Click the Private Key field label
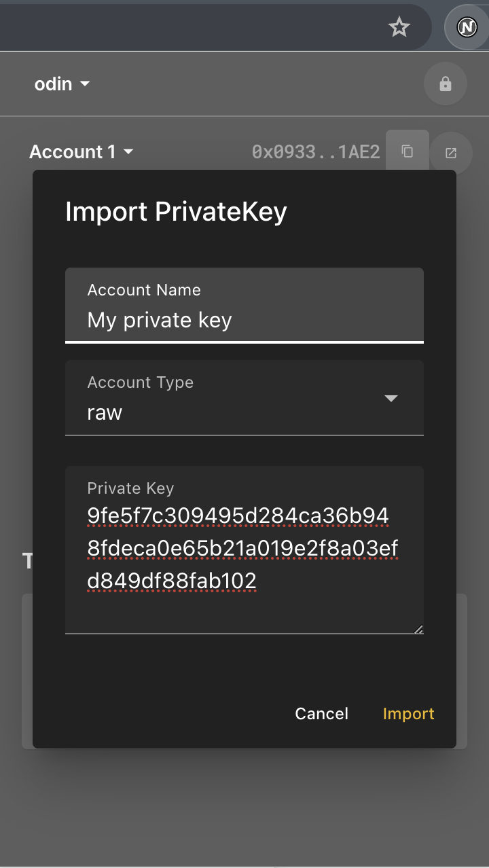The image size is (489, 868). click(130, 488)
